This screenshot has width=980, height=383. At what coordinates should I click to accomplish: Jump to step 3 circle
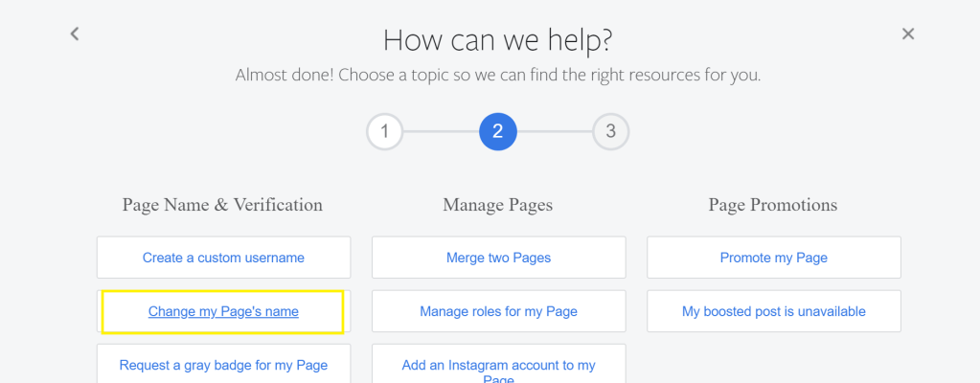pyautogui.click(x=610, y=132)
